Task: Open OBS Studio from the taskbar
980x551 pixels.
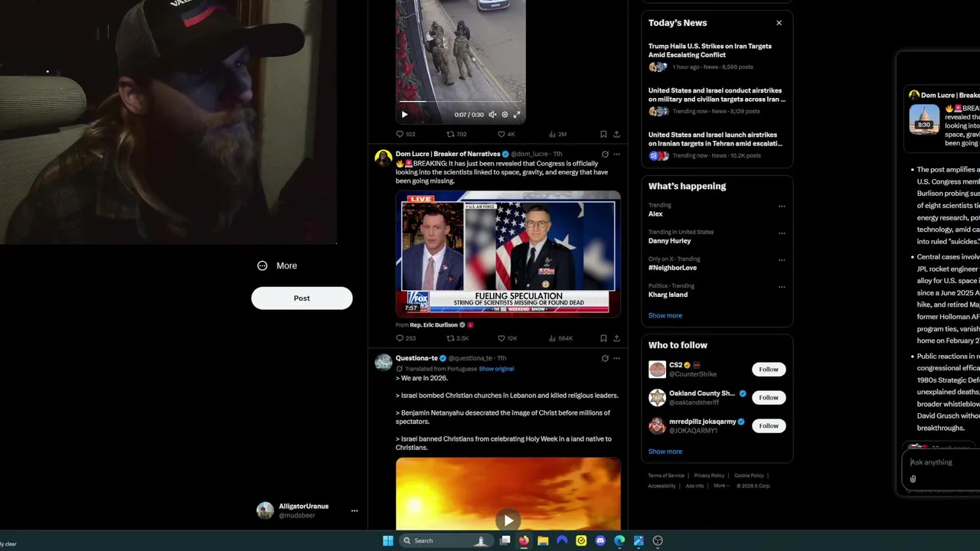Action: [x=658, y=540]
